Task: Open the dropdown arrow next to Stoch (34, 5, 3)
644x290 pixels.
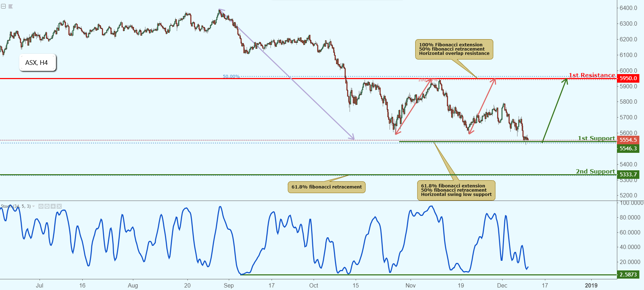Action: (34, 206)
